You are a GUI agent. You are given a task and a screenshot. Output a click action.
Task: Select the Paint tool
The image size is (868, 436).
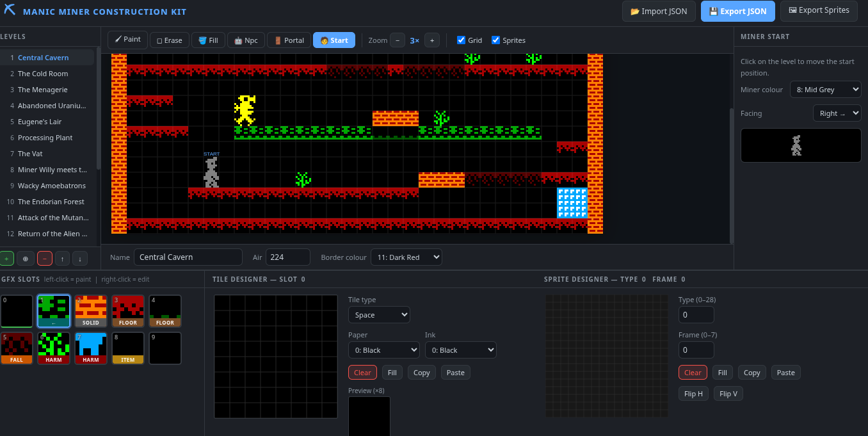[127, 40]
